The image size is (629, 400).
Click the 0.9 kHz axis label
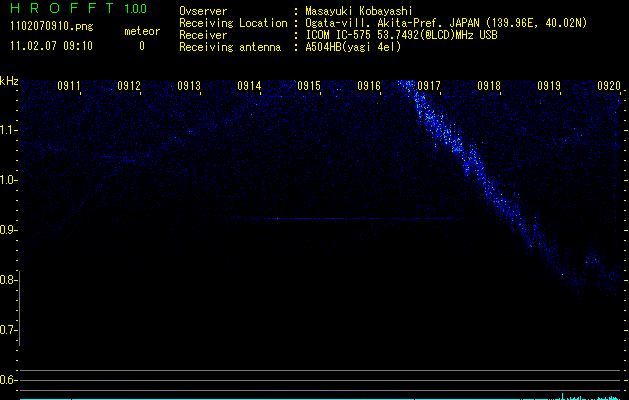pyautogui.click(x=7, y=230)
